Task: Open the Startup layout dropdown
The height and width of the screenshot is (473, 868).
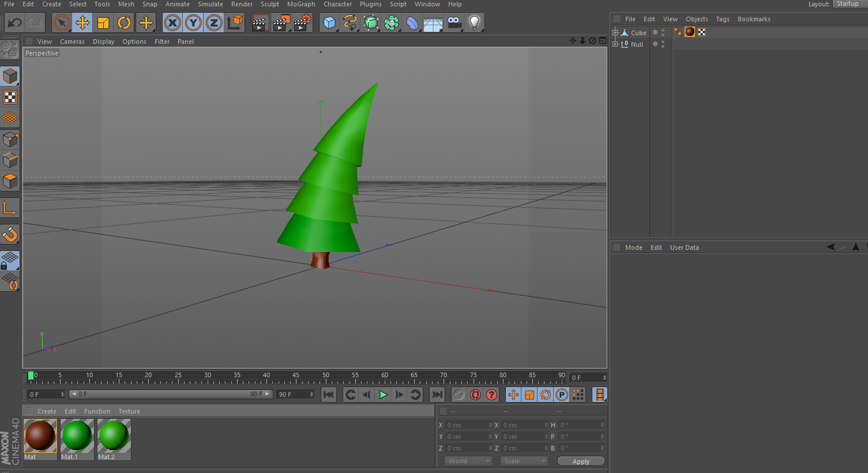Action: [848, 4]
